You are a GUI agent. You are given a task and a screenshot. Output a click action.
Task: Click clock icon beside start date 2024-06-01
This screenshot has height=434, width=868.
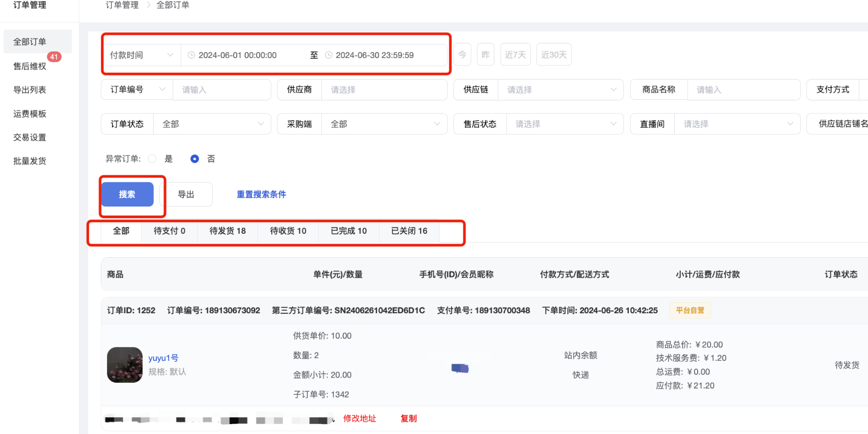191,55
